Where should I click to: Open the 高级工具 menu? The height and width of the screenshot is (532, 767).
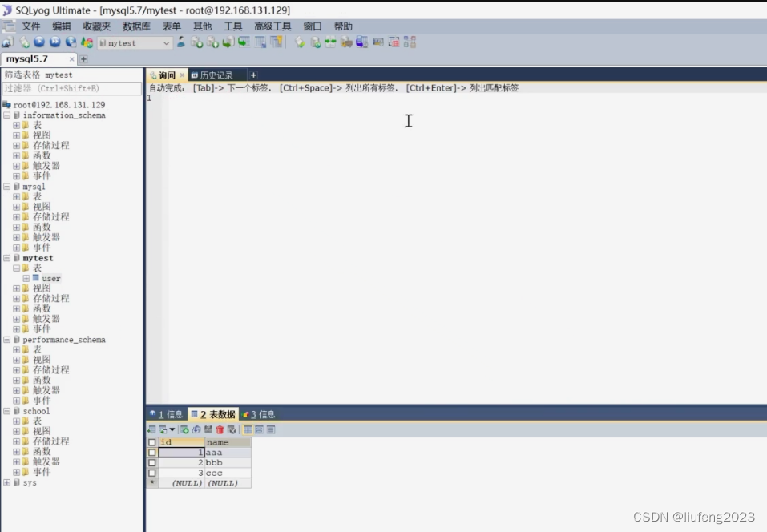click(273, 26)
